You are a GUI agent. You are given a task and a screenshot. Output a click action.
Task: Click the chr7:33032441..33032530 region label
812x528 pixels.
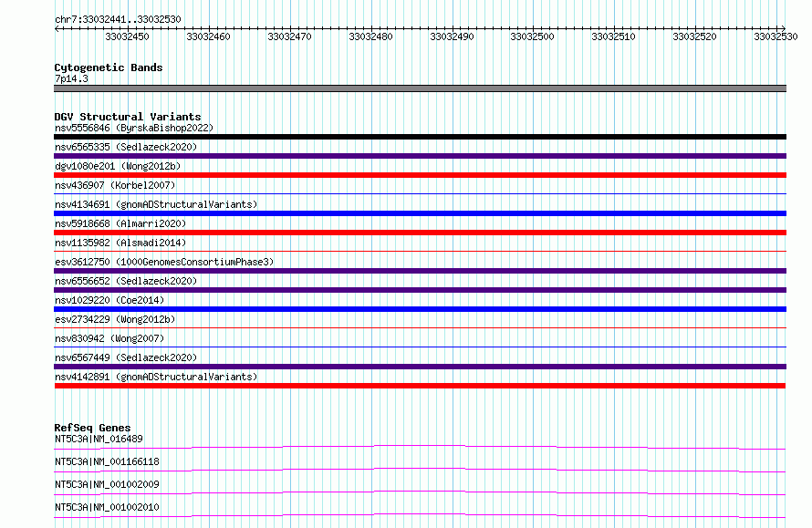point(118,19)
